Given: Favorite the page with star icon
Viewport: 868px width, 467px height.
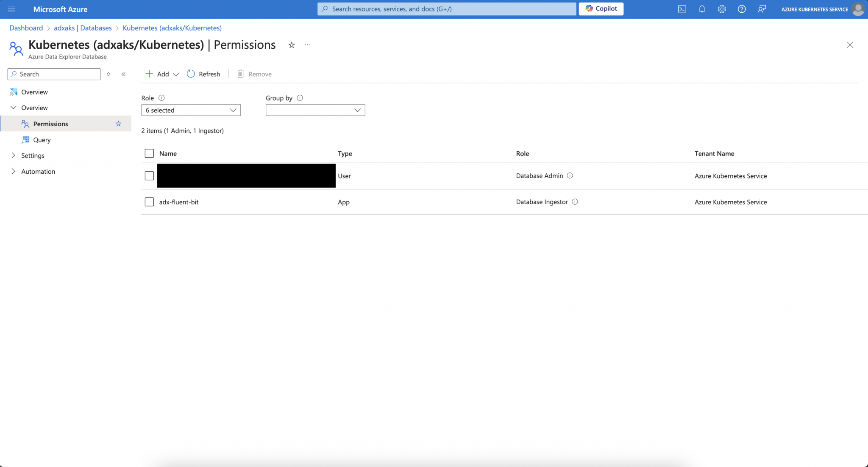Looking at the screenshot, I should click(292, 45).
